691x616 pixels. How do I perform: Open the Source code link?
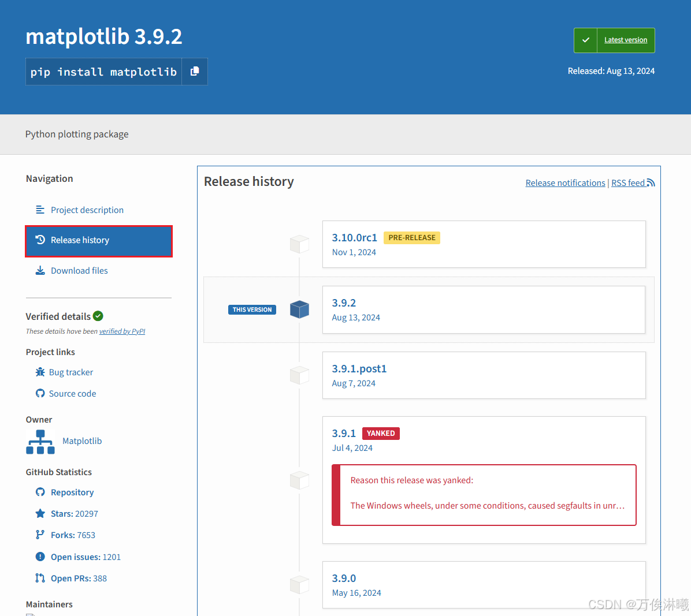pos(72,394)
